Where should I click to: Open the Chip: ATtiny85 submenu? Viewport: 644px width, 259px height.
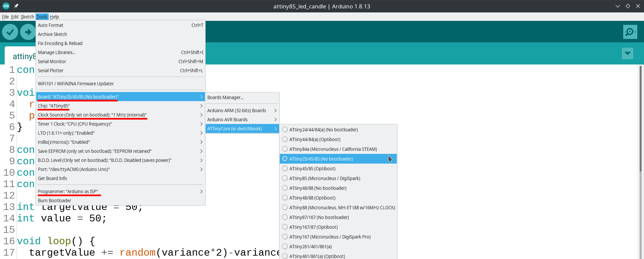(x=120, y=106)
